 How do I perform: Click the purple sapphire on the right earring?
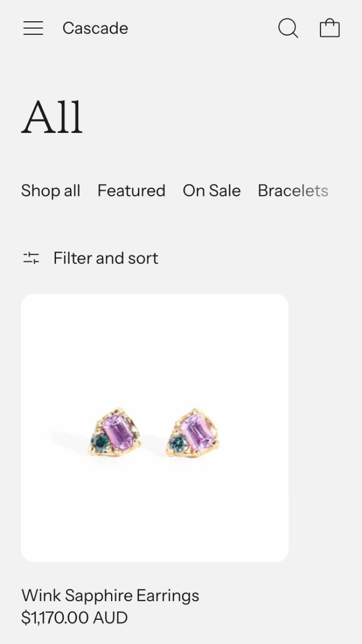tap(197, 433)
